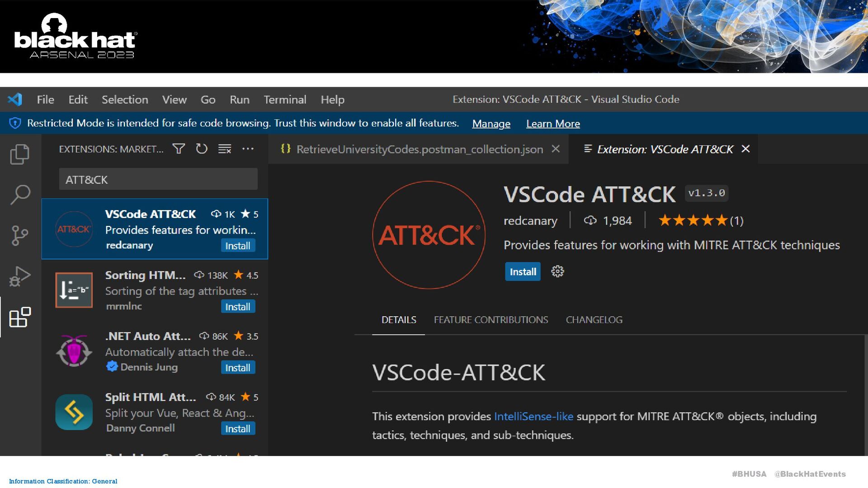Click the VS Code logo icon

[15, 99]
